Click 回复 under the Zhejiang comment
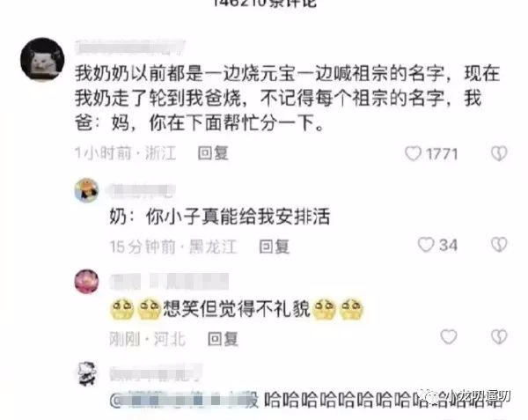528x420 pixels. click(213, 153)
